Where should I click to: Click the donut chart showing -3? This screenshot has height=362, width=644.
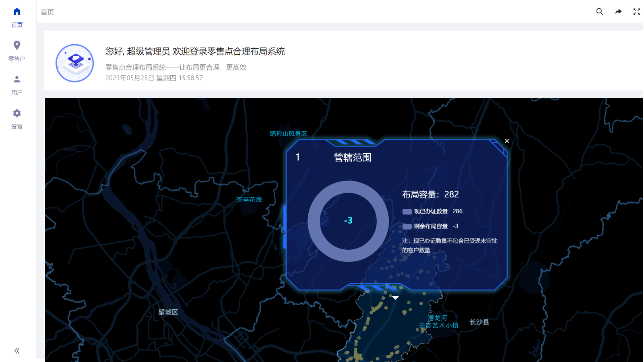[x=348, y=220]
